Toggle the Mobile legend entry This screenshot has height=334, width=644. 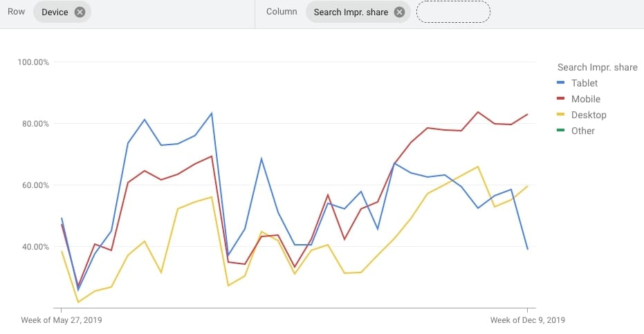pyautogui.click(x=578, y=99)
